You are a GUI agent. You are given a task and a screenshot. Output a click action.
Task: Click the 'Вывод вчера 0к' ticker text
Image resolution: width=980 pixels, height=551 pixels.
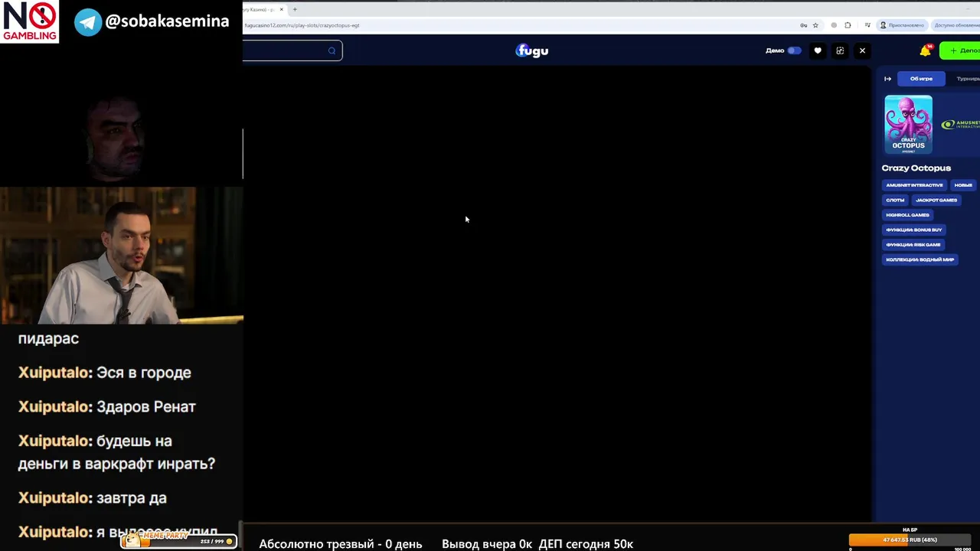(487, 544)
